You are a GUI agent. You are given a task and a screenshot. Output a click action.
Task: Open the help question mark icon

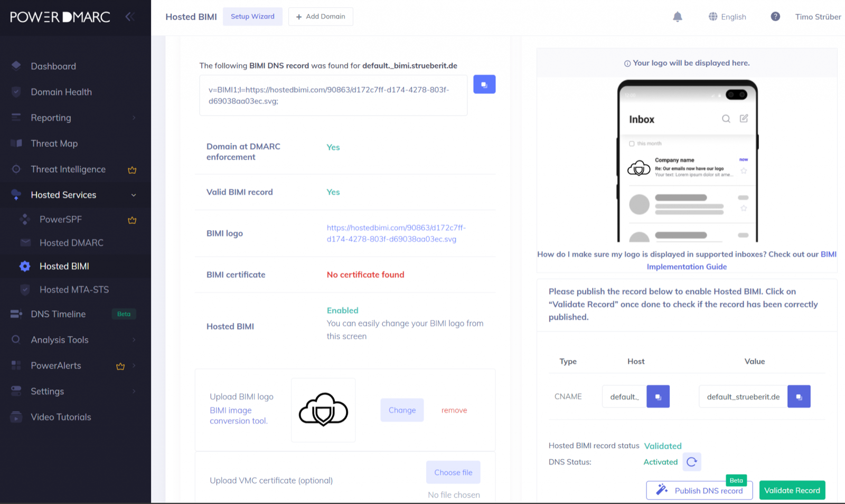tap(775, 17)
